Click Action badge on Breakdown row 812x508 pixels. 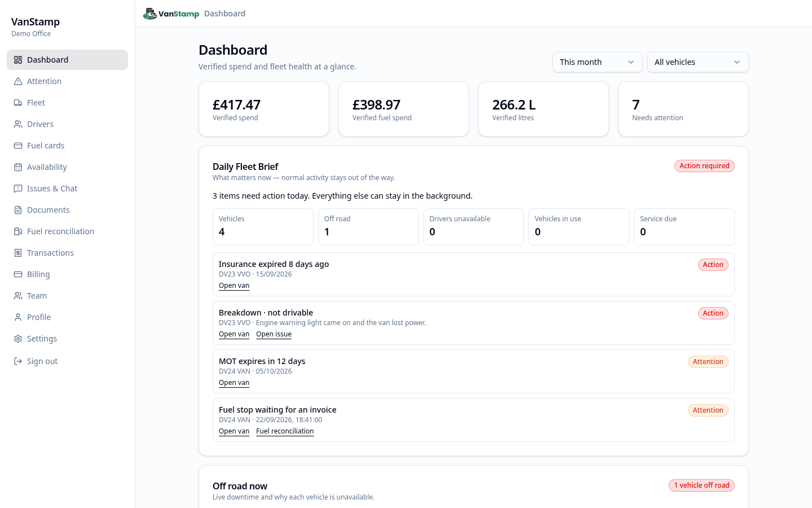[x=713, y=313]
